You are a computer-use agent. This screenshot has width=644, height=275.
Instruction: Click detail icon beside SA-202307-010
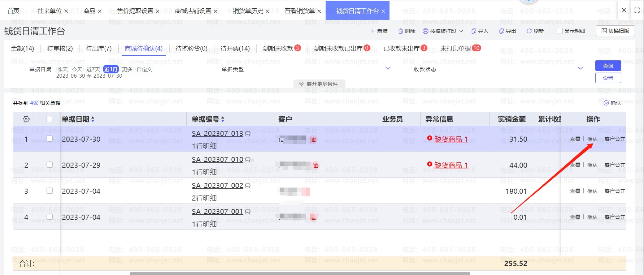(x=248, y=160)
